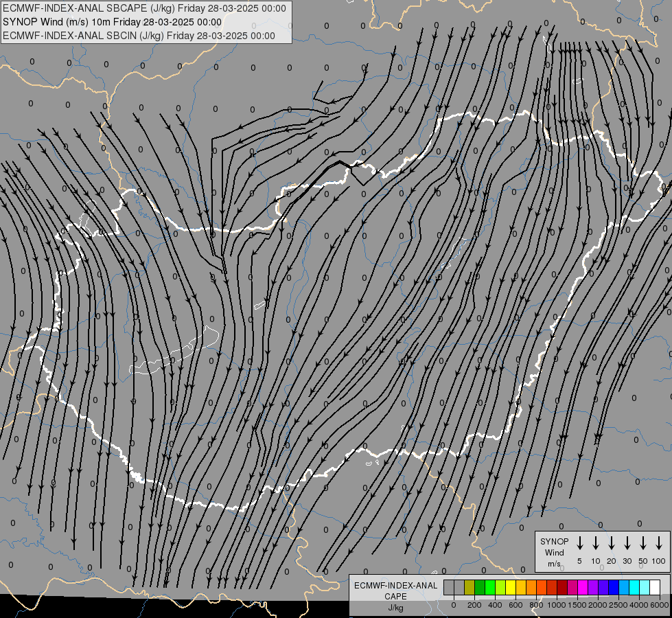Click the 600 tick on color scale
This screenshot has height=618, width=672.
pyautogui.click(x=515, y=605)
